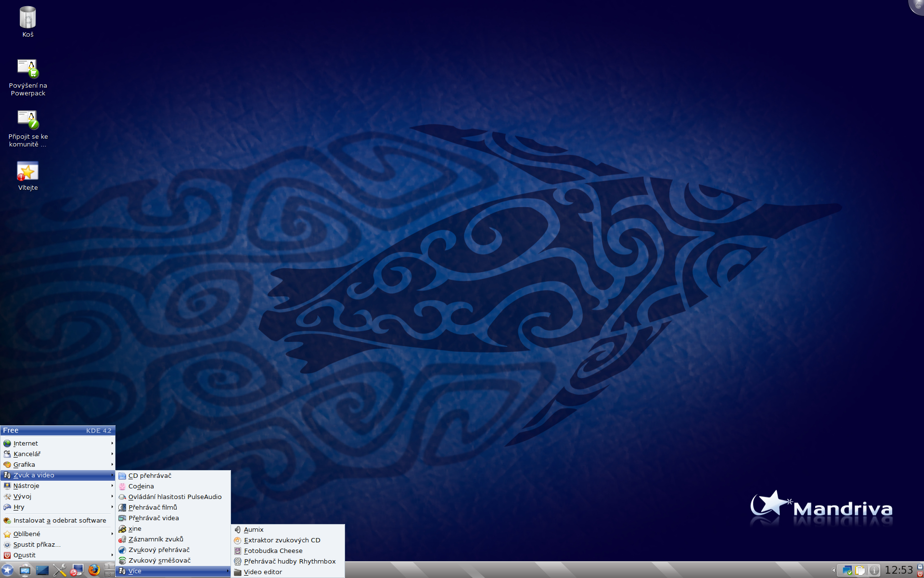Launch Codeina from the menu
The height and width of the screenshot is (578, 924).
173,486
